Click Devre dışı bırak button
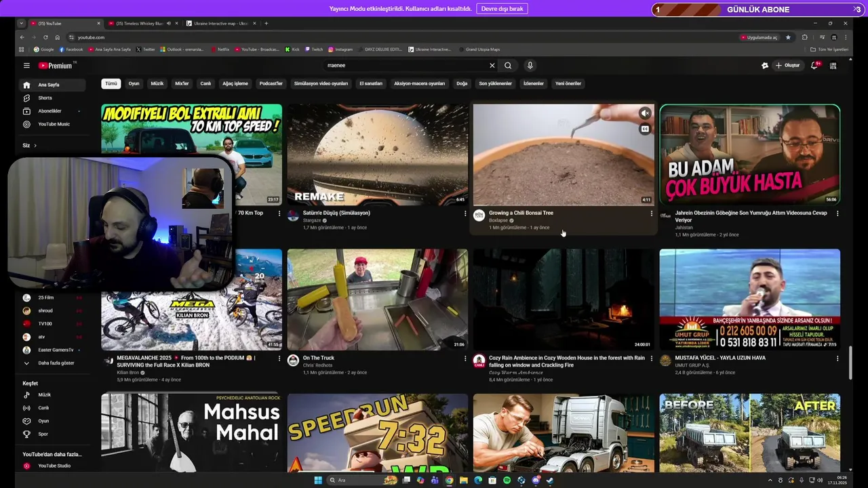 pyautogui.click(x=502, y=9)
